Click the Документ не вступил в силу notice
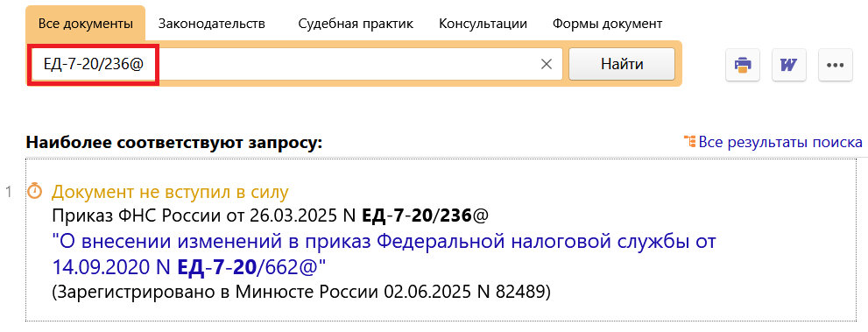Viewport: 868px width, 332px height. (170, 192)
